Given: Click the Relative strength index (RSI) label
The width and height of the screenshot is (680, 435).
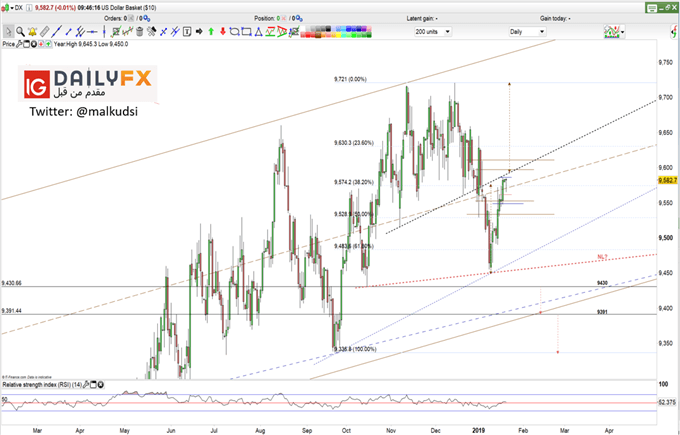Looking at the screenshot, I should point(42,385).
